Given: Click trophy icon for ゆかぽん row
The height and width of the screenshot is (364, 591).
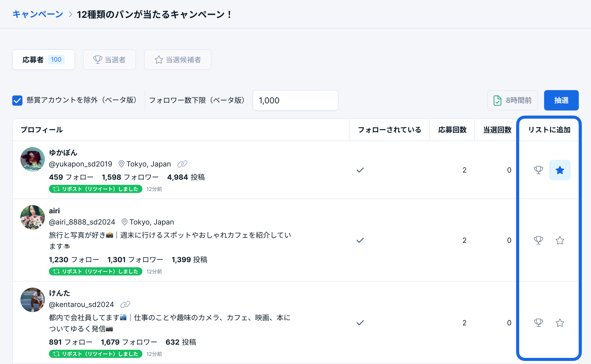Looking at the screenshot, I should tap(538, 170).
